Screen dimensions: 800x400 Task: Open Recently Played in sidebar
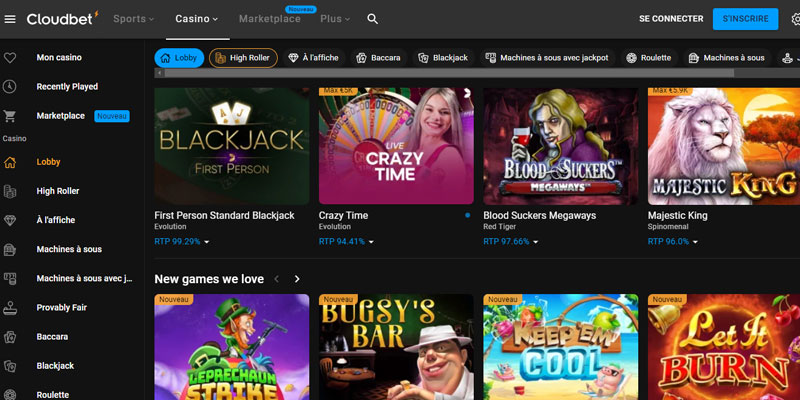click(x=67, y=87)
